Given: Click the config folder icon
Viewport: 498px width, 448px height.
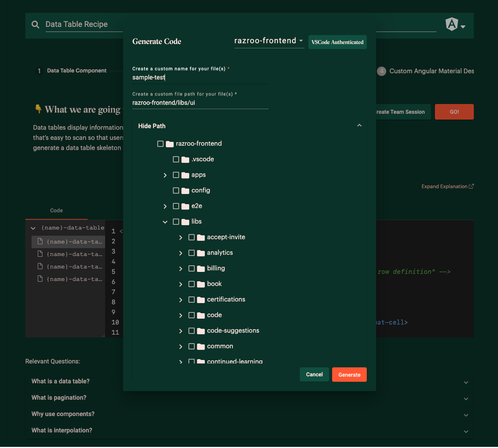Looking at the screenshot, I should click(185, 191).
